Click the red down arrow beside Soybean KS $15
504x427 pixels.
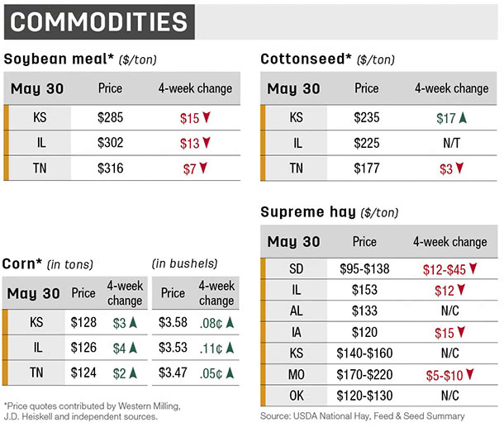tap(207, 117)
